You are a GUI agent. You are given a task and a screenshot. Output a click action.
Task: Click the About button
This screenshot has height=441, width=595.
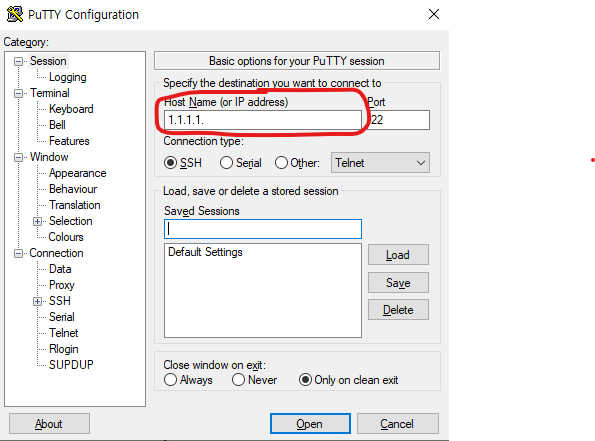tap(49, 424)
